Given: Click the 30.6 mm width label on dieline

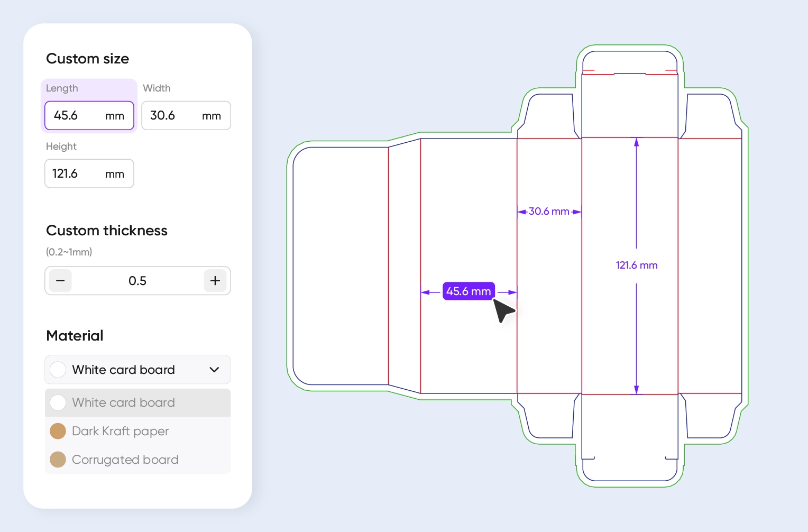Looking at the screenshot, I should tap(549, 211).
